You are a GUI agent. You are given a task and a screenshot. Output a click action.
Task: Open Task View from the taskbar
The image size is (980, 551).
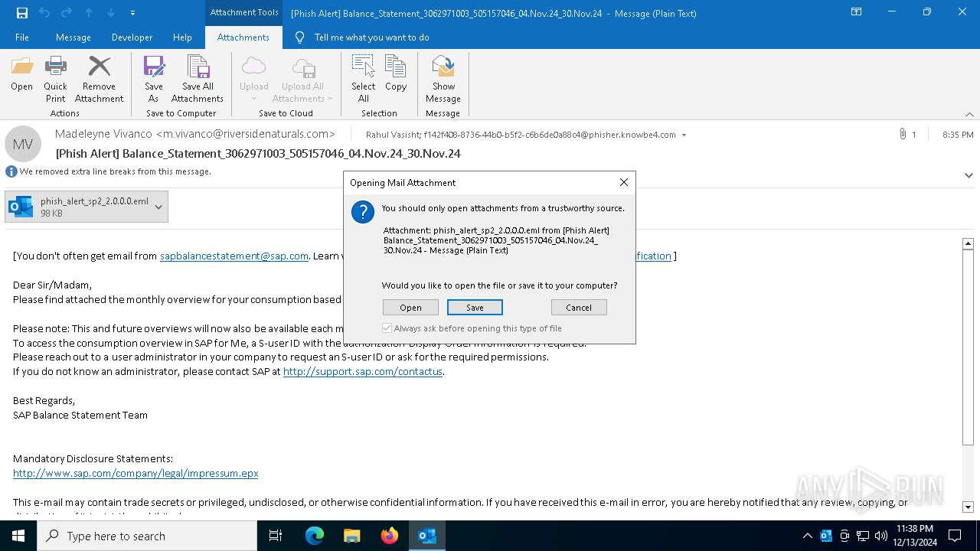coord(276,536)
